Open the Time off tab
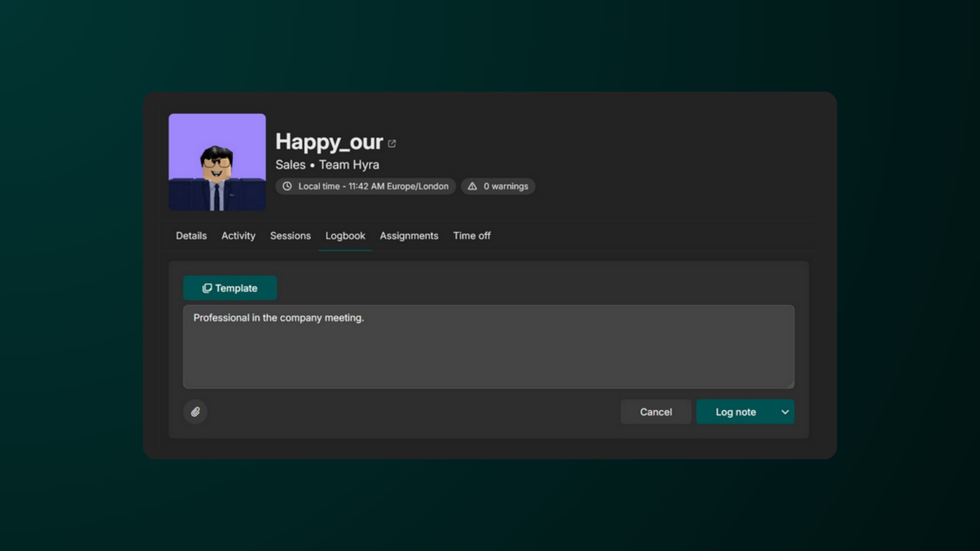 472,236
